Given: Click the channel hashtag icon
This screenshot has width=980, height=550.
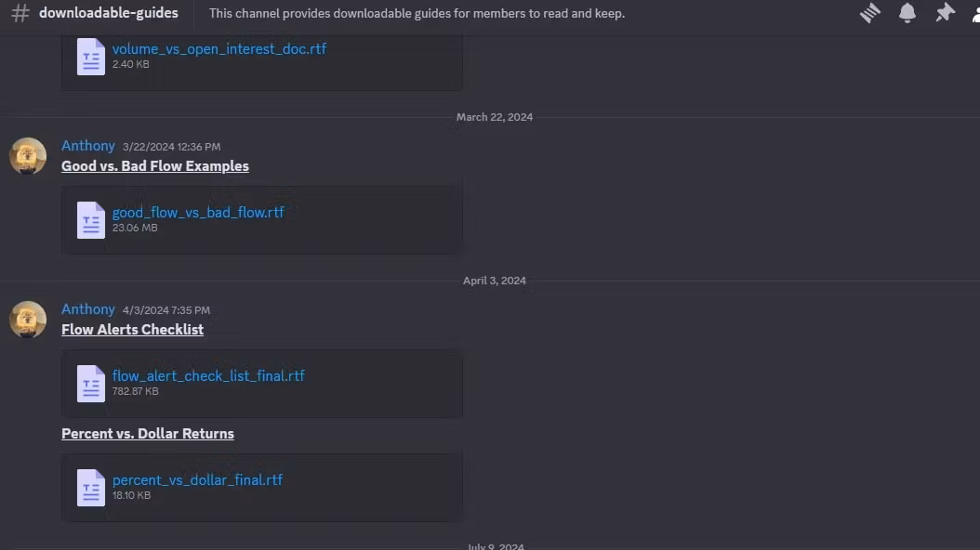Looking at the screenshot, I should point(20,13).
